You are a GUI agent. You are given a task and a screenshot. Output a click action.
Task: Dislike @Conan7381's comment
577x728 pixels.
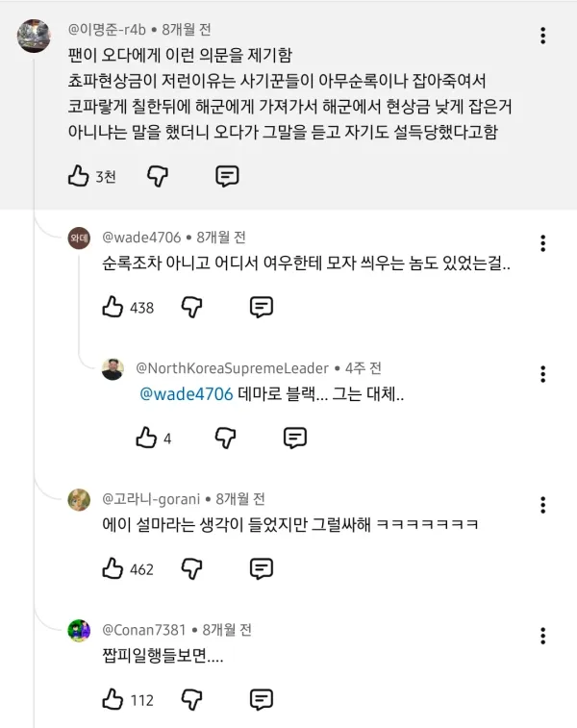(x=191, y=700)
